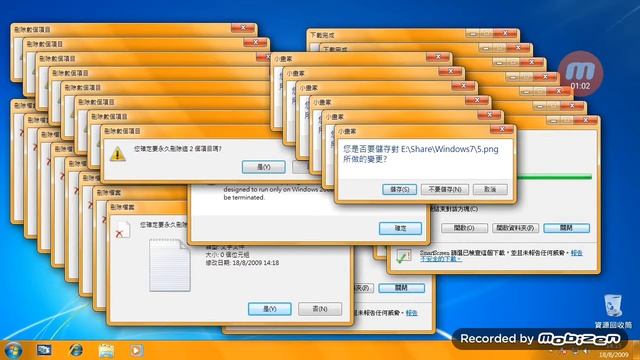Confirm the error message with 確定
Viewport: 640px width, 360px height.
[x=400, y=228]
